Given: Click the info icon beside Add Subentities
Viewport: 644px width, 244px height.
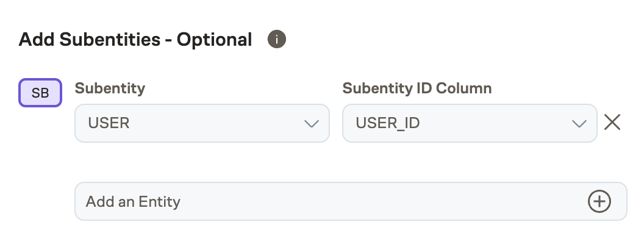Looking at the screenshot, I should (277, 40).
